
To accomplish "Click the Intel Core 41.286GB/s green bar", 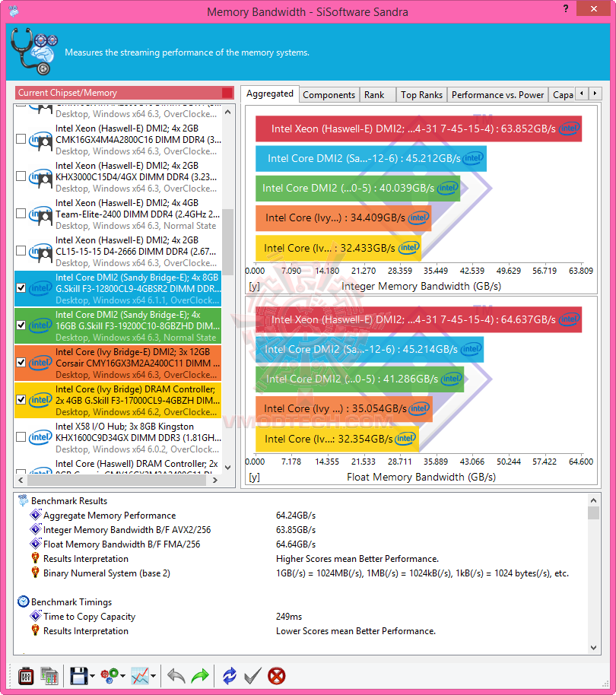I will click(360, 379).
